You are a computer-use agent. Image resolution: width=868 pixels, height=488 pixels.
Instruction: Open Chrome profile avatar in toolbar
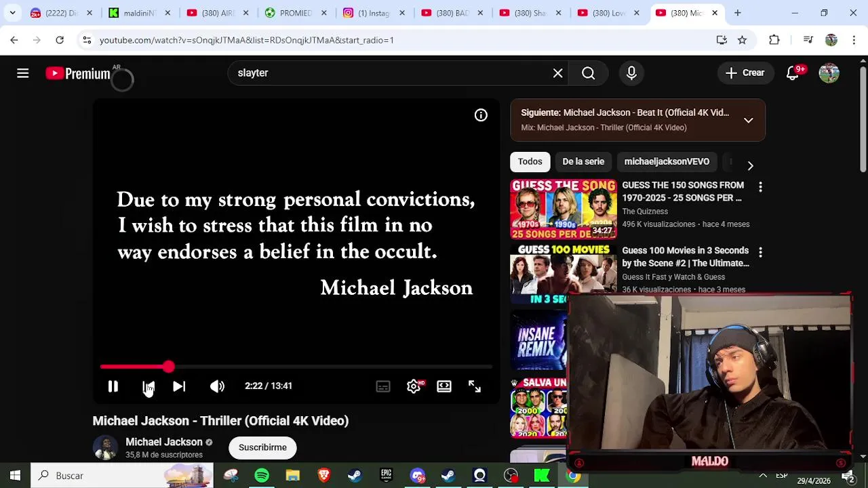coord(831,40)
